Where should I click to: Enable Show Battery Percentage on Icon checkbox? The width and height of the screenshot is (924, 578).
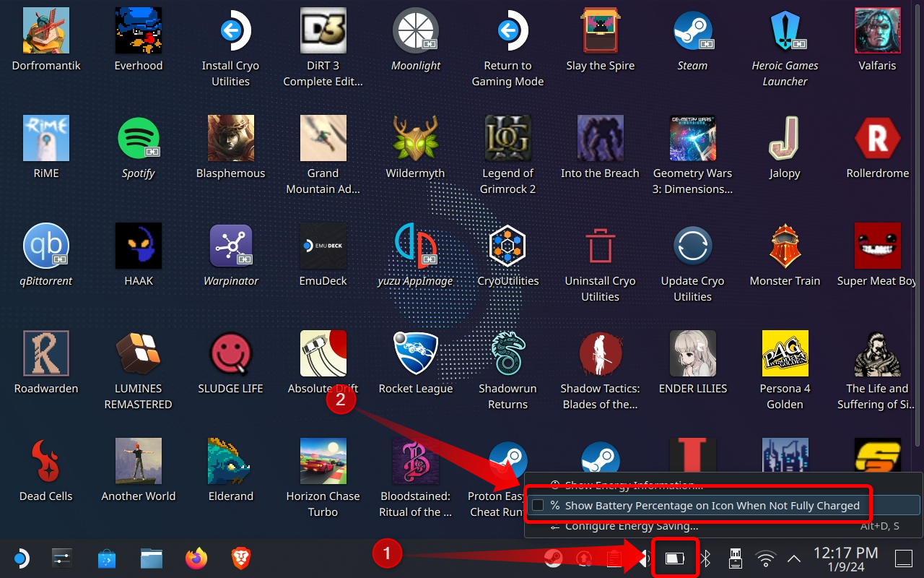coord(538,506)
